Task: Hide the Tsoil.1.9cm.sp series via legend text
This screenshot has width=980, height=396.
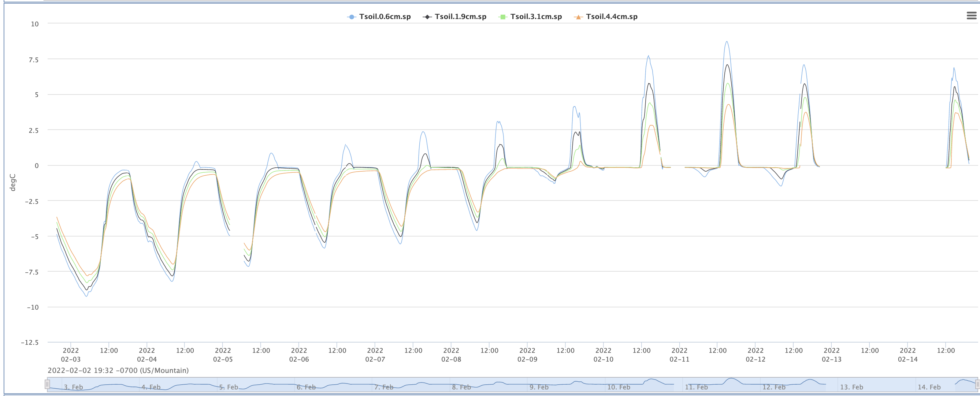Action: tap(460, 16)
